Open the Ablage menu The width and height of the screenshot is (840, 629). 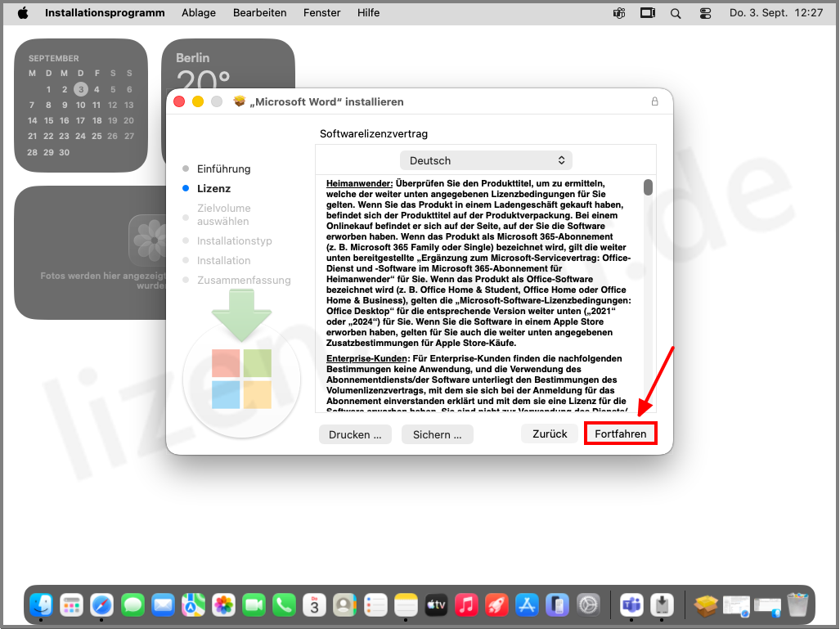198,12
